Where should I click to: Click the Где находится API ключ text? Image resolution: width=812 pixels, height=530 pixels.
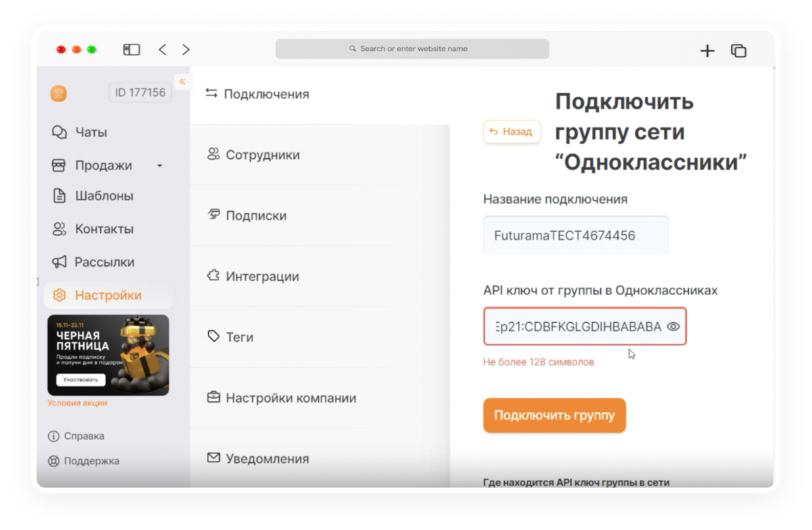click(577, 483)
